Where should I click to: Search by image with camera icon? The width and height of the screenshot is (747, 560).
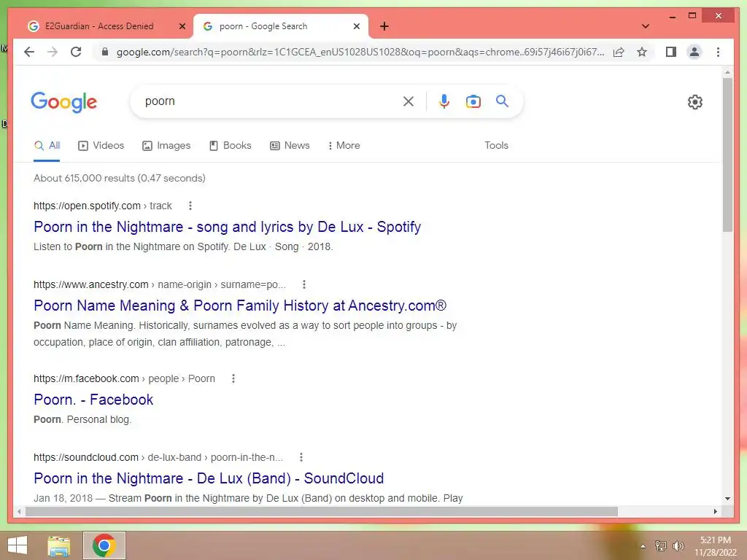click(x=473, y=101)
